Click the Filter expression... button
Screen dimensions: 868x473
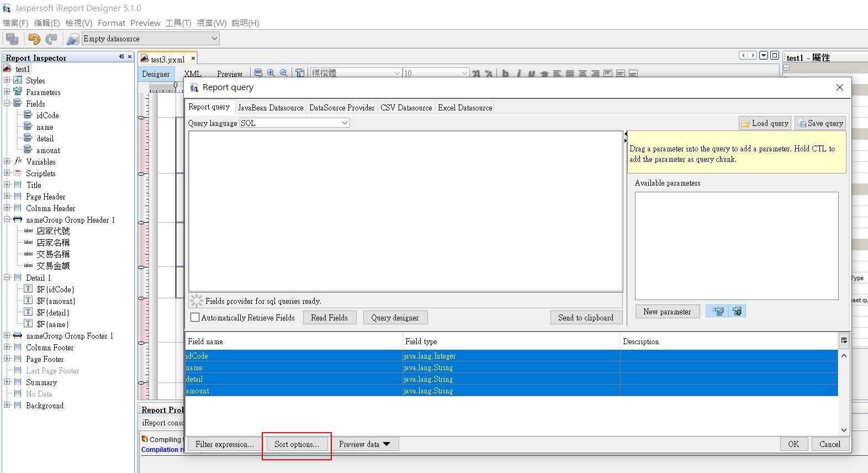point(225,444)
